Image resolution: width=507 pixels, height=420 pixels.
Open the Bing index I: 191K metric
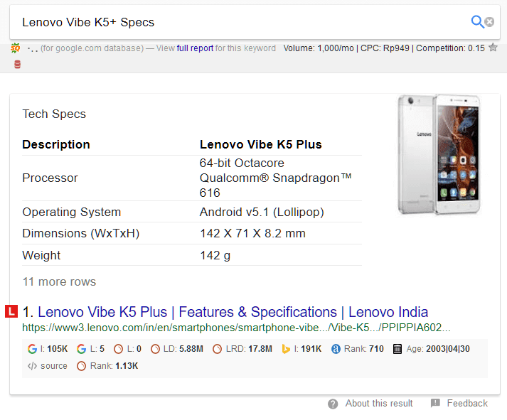point(301,349)
